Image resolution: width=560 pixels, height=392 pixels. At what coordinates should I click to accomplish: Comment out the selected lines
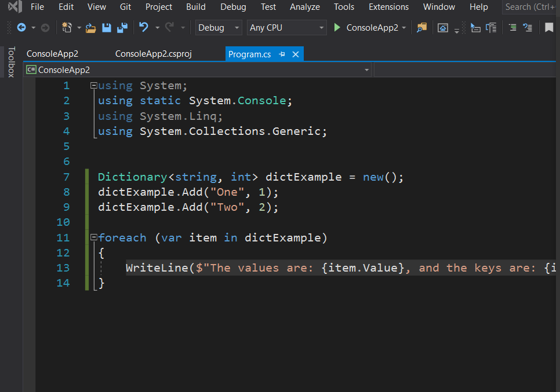[512, 27]
